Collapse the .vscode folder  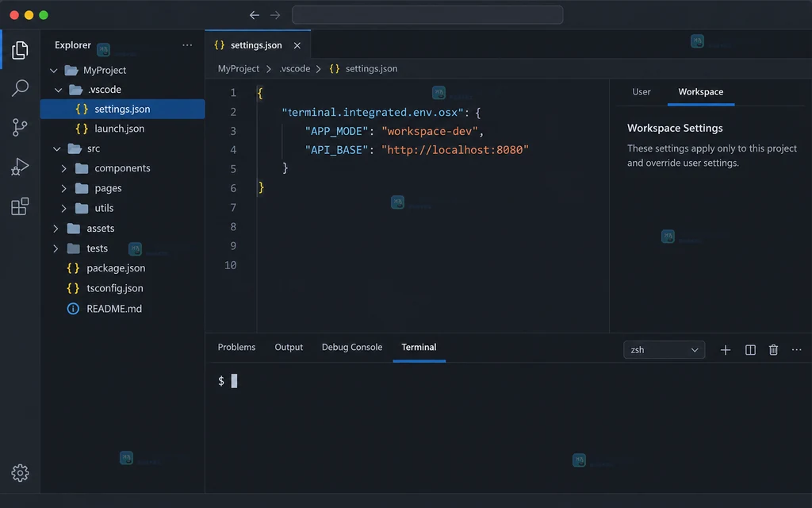58,90
